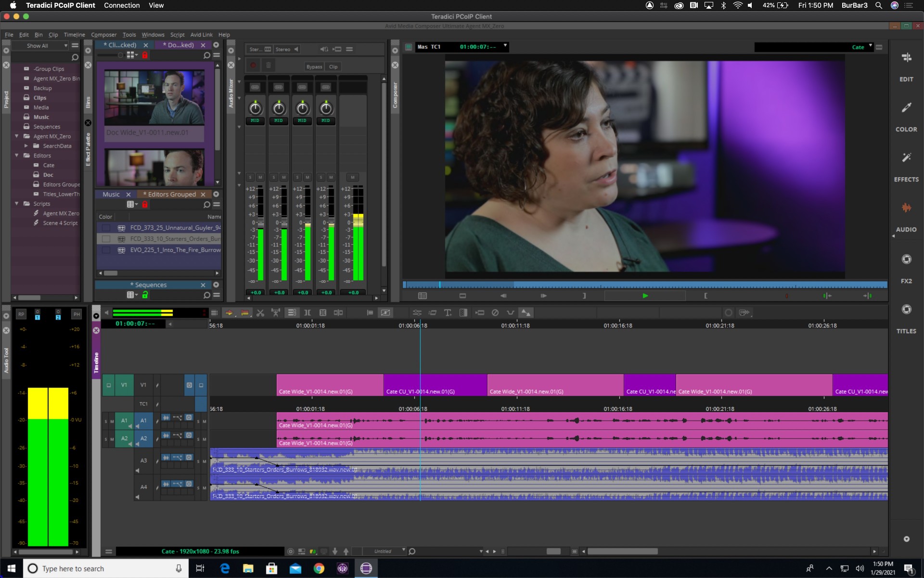The height and width of the screenshot is (578, 924).
Task: Click the Clip button beside Bypass
Action: [334, 66]
